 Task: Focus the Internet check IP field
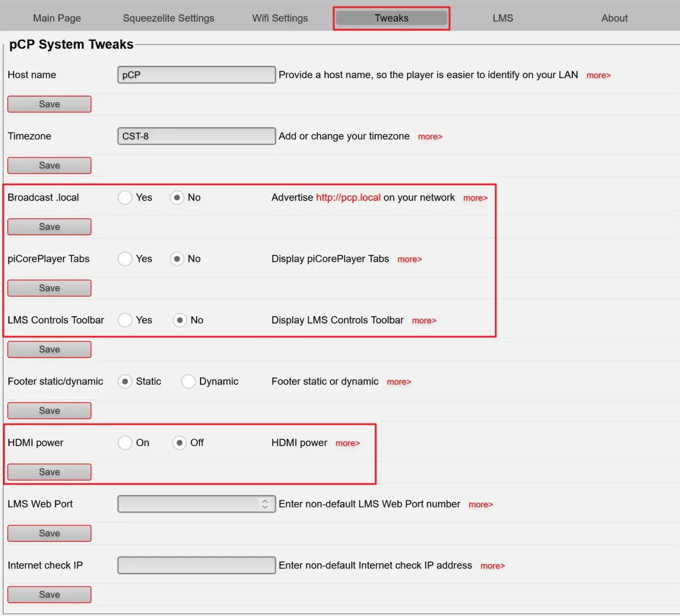click(x=197, y=565)
